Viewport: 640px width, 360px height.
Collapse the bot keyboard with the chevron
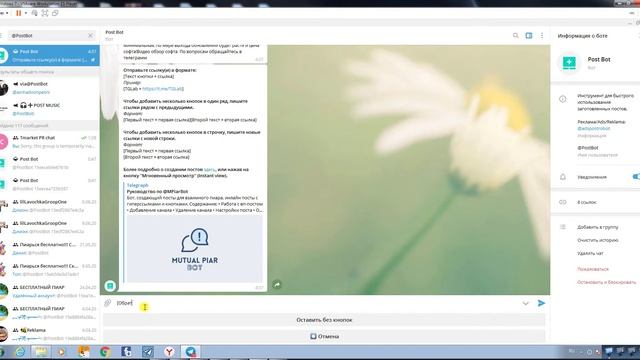click(x=525, y=303)
